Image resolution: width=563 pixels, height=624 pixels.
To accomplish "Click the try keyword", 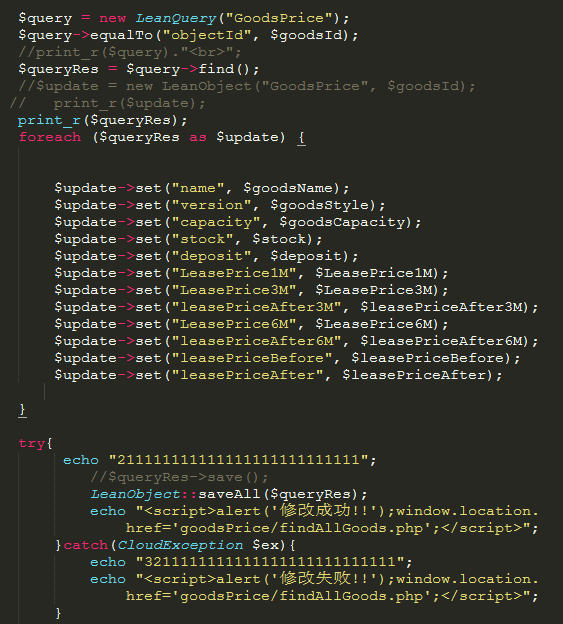I will [31, 443].
